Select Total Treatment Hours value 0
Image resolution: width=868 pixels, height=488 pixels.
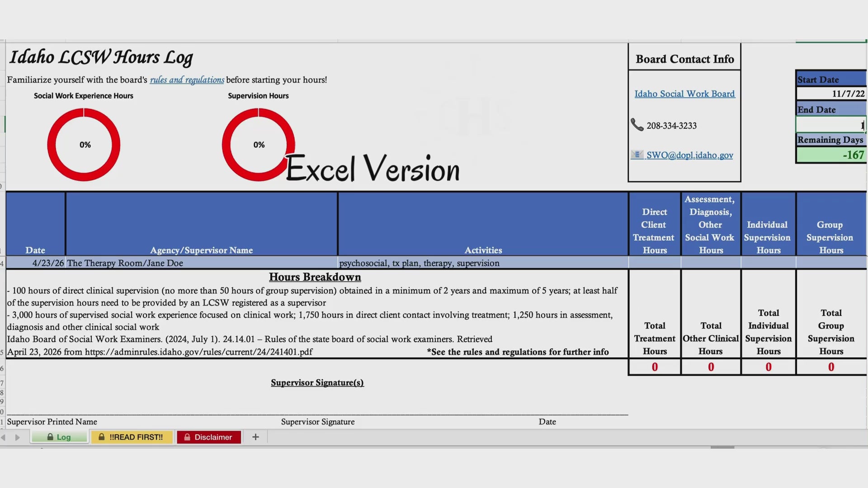click(655, 367)
